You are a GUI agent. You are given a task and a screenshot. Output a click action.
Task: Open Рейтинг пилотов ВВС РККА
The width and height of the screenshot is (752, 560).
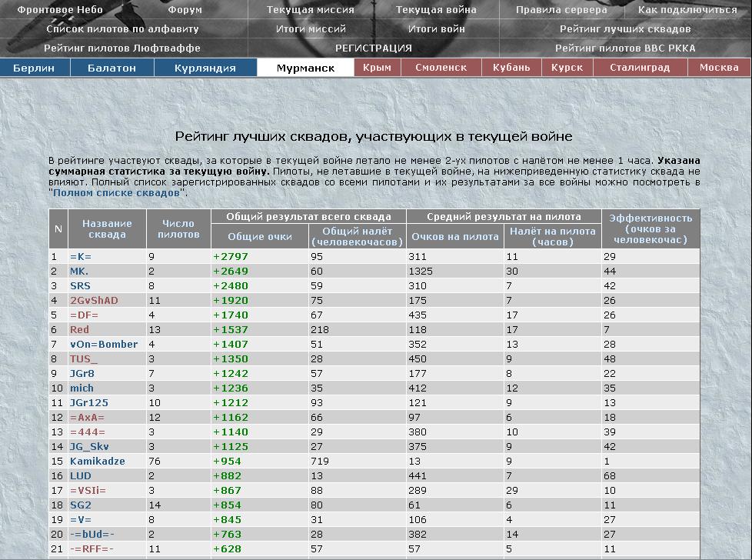pyautogui.click(x=625, y=48)
